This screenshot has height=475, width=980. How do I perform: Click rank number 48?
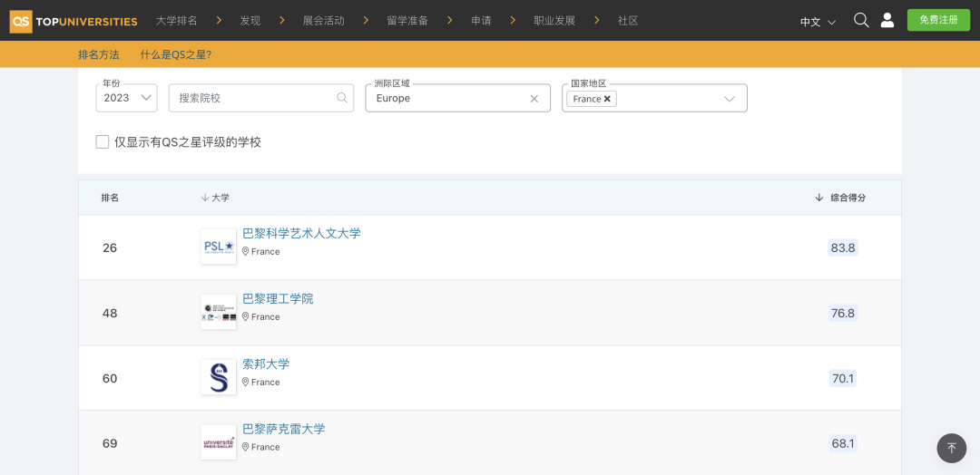pos(110,314)
